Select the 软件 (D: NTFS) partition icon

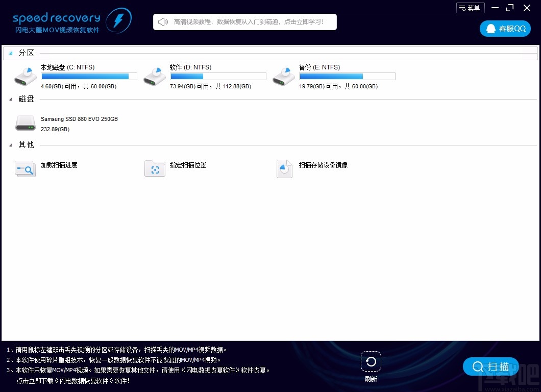[154, 75]
